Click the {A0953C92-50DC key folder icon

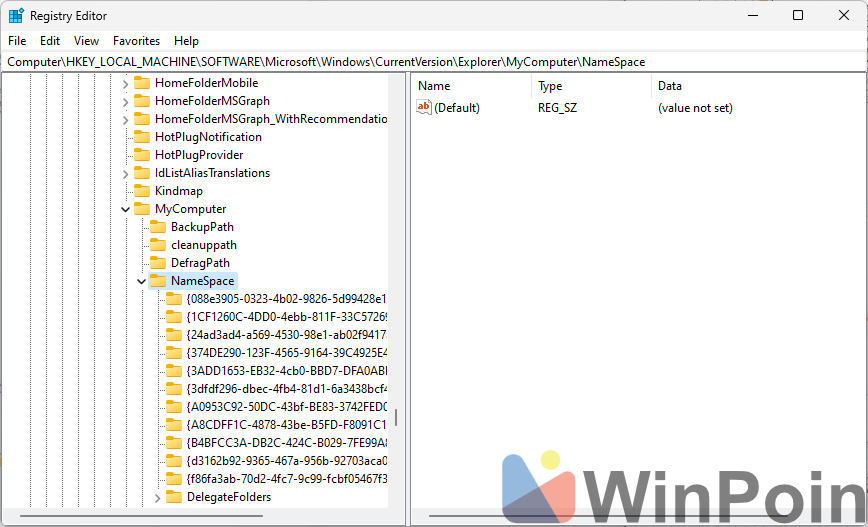pos(174,407)
